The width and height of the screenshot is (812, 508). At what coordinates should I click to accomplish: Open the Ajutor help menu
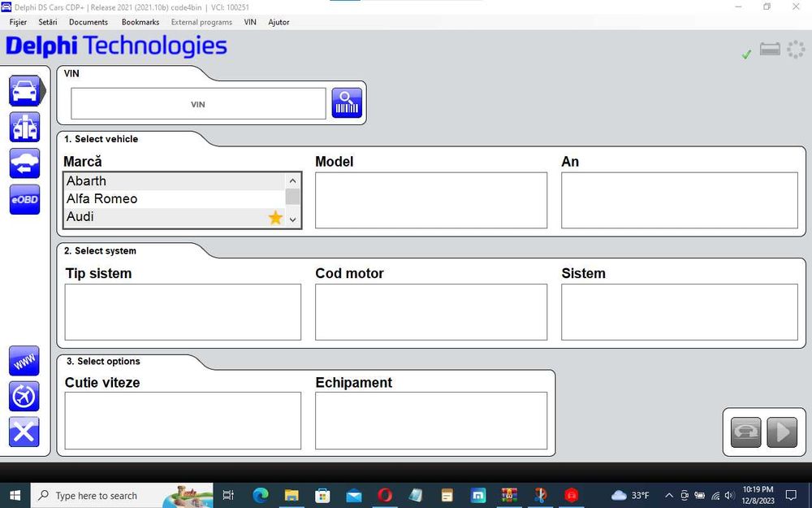[279, 22]
